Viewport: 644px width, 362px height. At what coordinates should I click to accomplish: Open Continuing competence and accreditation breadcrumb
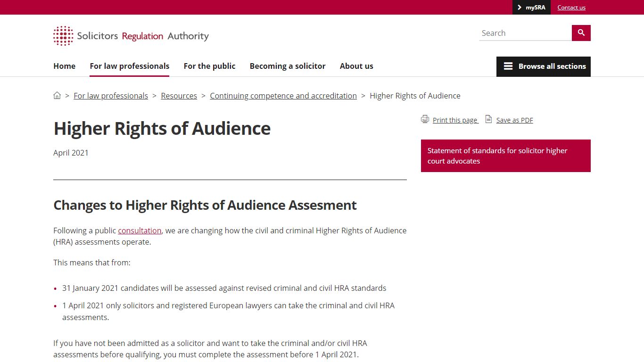coord(283,96)
